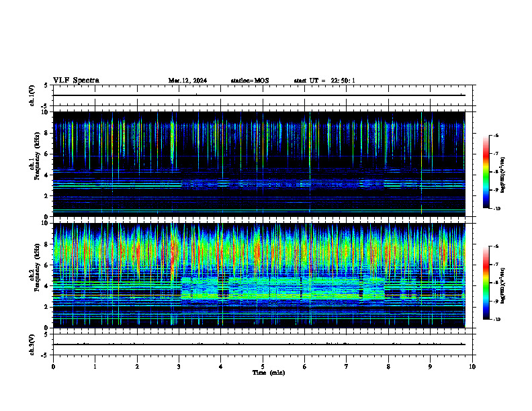The image size is (532, 411).
Task: Click the "-6" label on ch.1 colorbar
Action: point(496,135)
